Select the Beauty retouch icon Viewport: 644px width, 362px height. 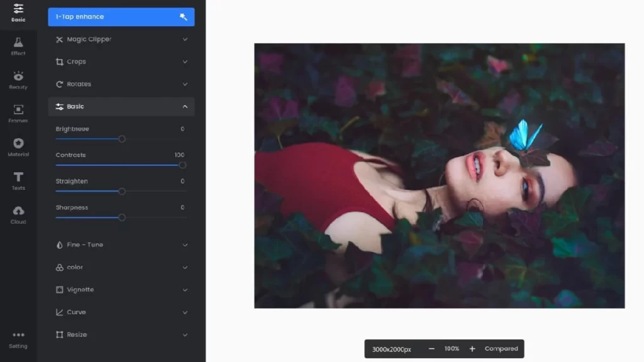tap(18, 79)
